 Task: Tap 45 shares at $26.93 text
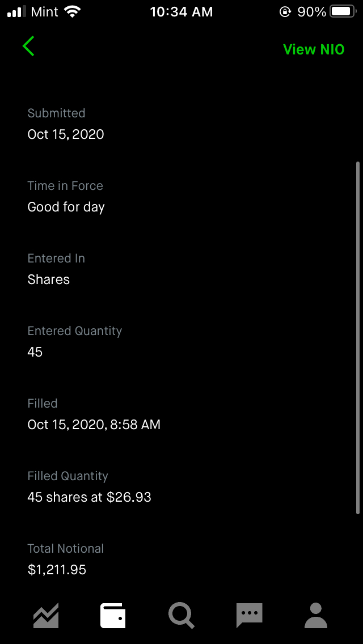90,497
